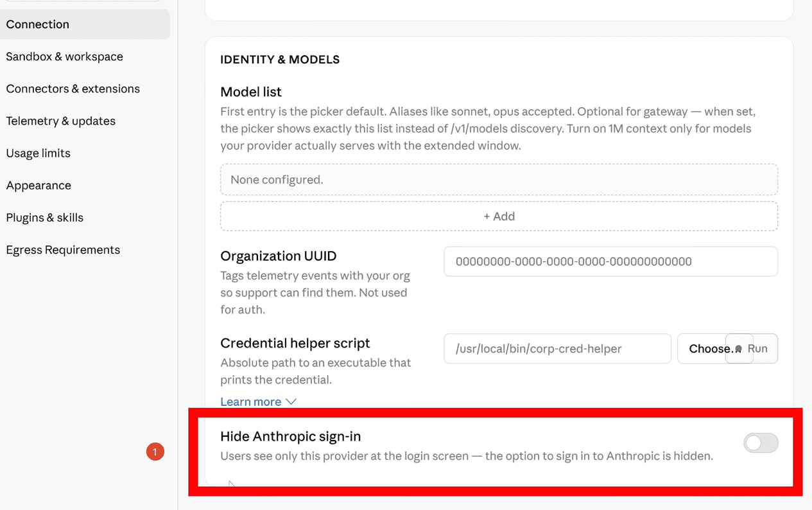Navigate to Plugins & skills

click(x=44, y=217)
